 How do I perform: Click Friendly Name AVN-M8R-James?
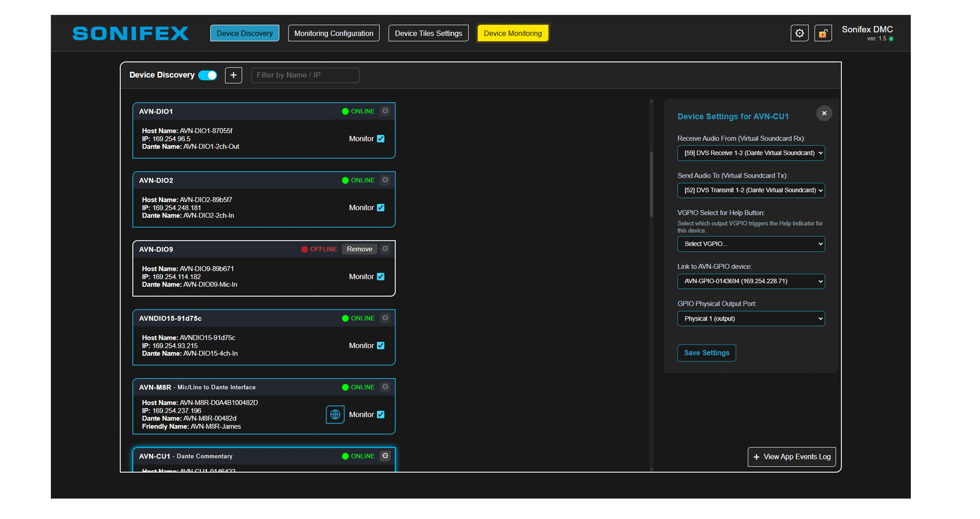(216, 426)
